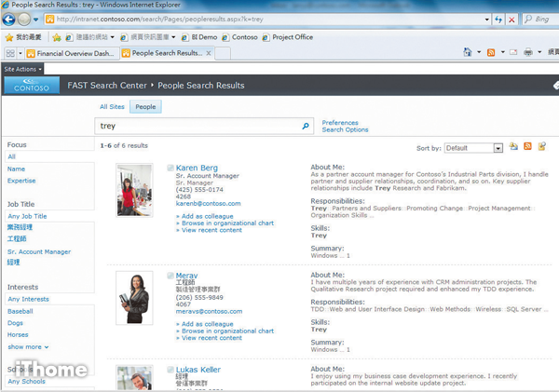
Task: Click the stop loading X icon
Action: click(513, 19)
